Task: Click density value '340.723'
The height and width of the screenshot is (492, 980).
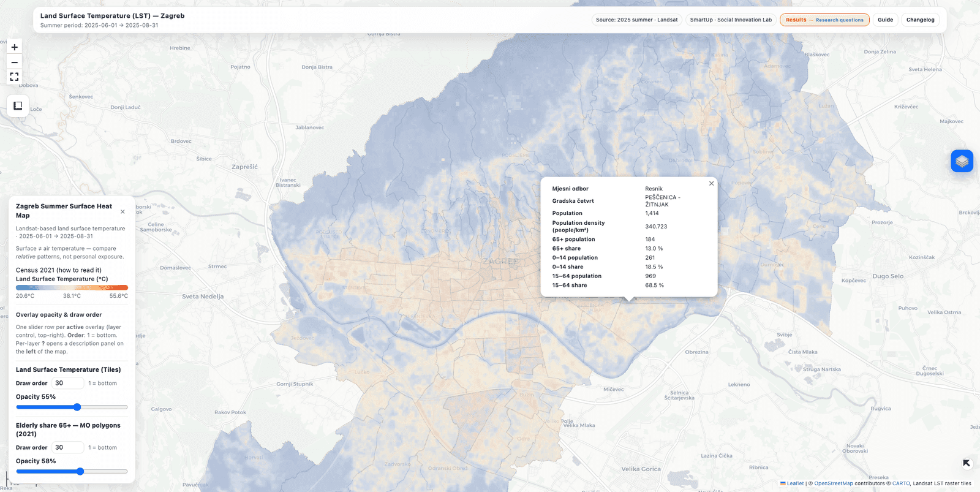Action: pyautogui.click(x=656, y=227)
